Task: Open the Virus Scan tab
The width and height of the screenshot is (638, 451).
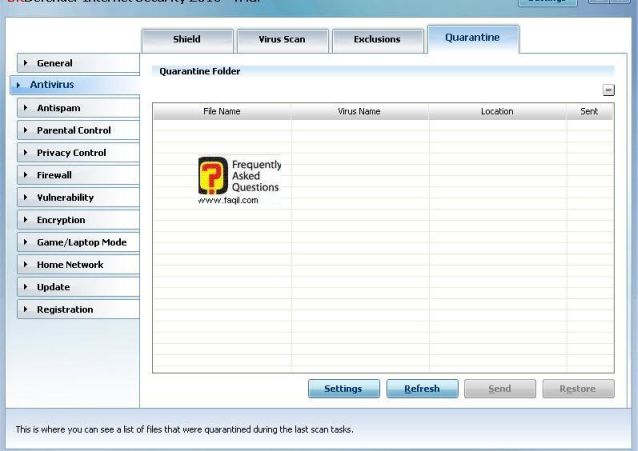Action: click(282, 40)
